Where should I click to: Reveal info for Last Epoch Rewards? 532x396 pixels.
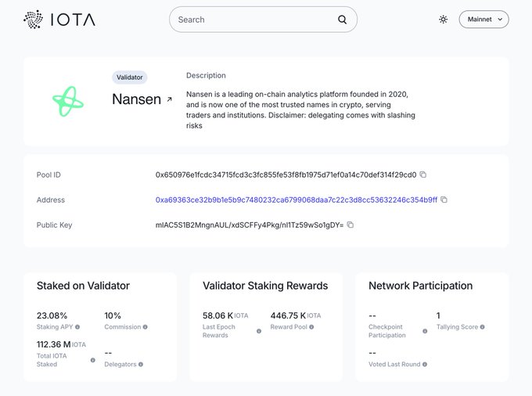point(259,331)
